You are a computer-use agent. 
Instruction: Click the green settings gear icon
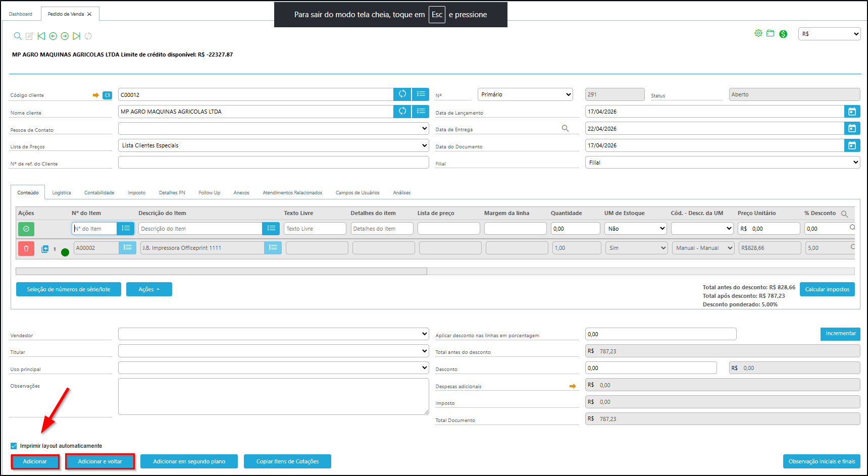pyautogui.click(x=758, y=33)
